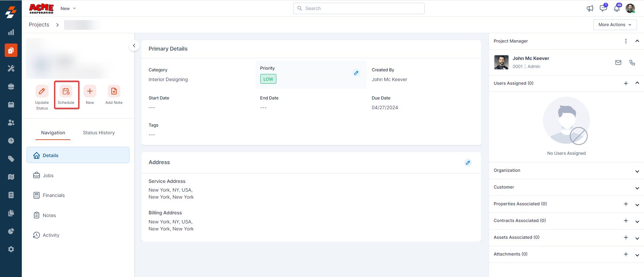The height and width of the screenshot is (277, 644).
Task: Edit the Address section pencil icon
Action: [x=468, y=163]
